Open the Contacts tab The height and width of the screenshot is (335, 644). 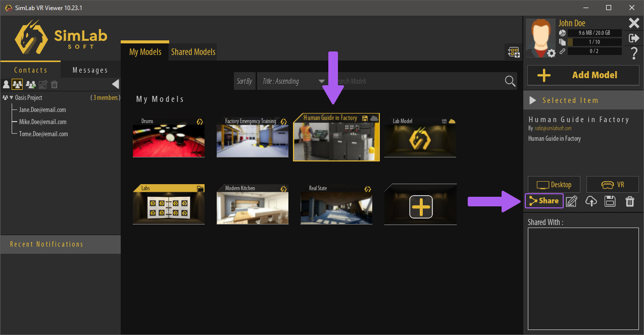pyautogui.click(x=30, y=70)
